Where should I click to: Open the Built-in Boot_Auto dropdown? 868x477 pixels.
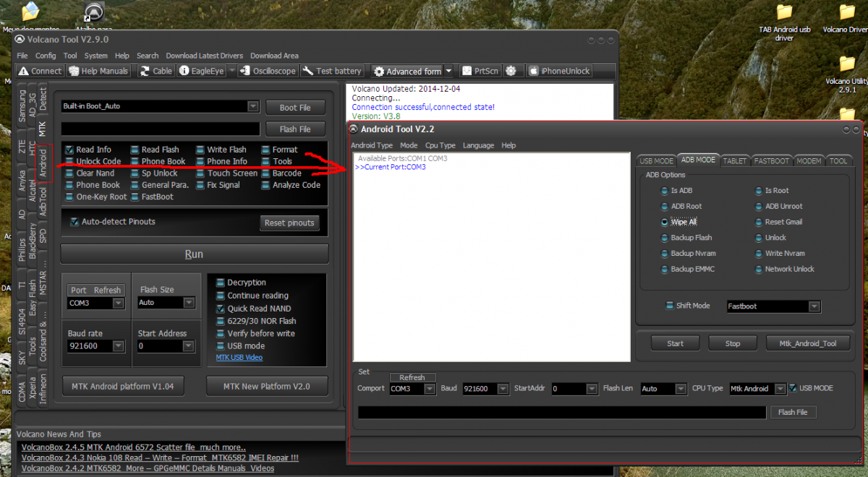click(252, 106)
